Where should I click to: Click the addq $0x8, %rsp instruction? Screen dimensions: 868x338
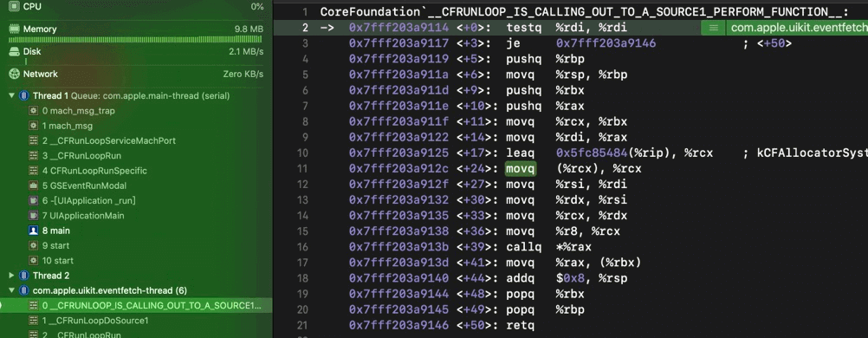pyautogui.click(x=567, y=277)
